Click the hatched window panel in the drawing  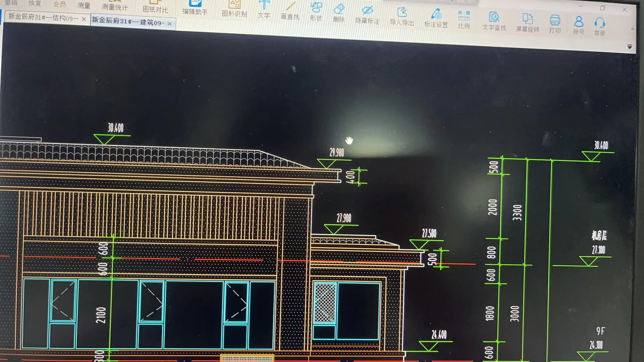[325, 303]
